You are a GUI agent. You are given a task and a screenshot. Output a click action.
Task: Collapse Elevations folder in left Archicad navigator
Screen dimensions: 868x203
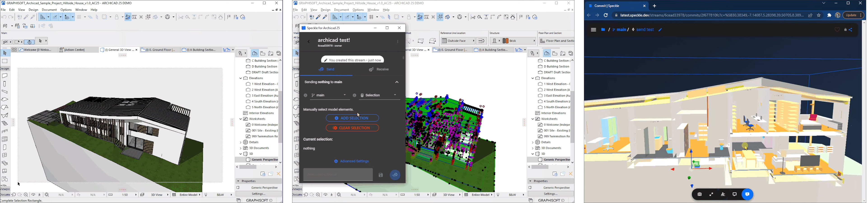coord(240,78)
